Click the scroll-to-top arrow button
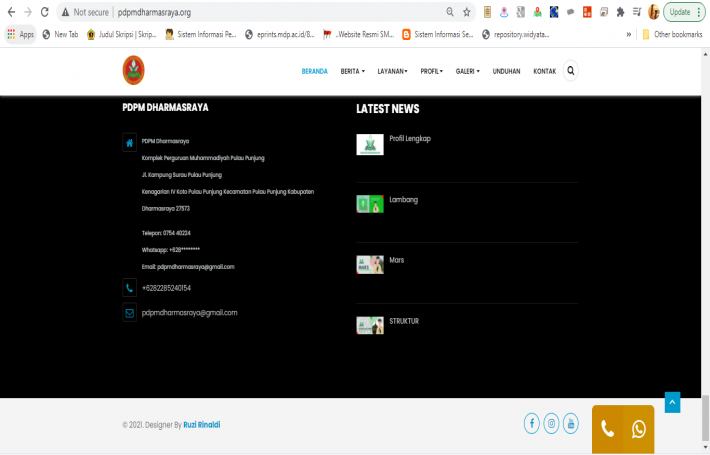Image resolution: width=710 pixels, height=455 pixels. [x=672, y=401]
